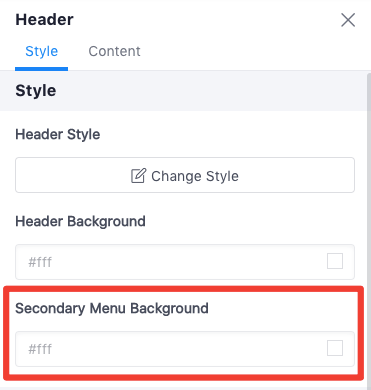Focus the Header Background hex input field
Image resolution: width=371 pixels, height=390 pixels.
[185, 262]
